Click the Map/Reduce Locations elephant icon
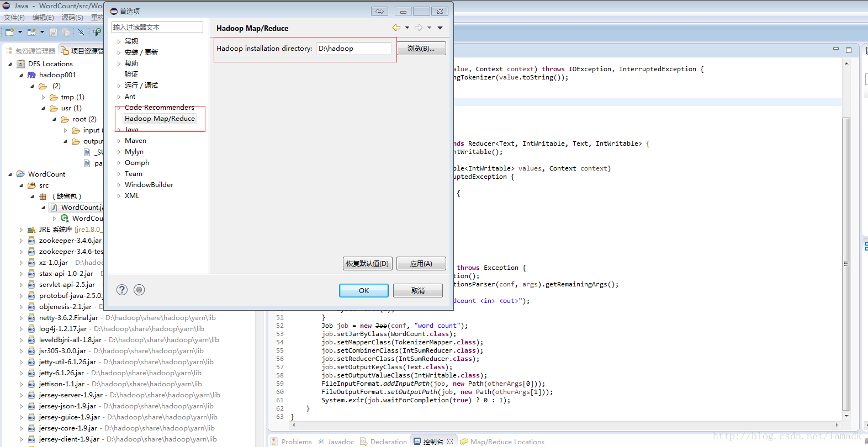 (464, 441)
